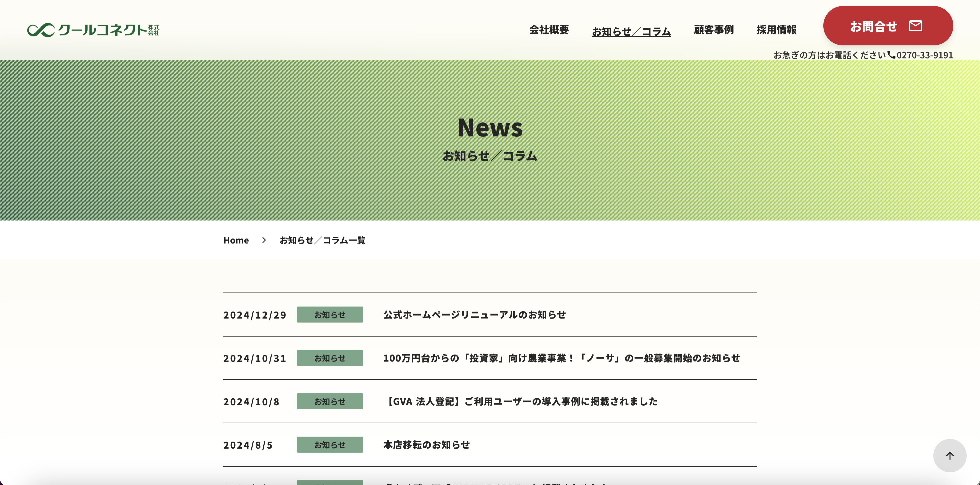Call the phone number 0270-33-9191
Screen dimensions: 980x485
pos(924,55)
